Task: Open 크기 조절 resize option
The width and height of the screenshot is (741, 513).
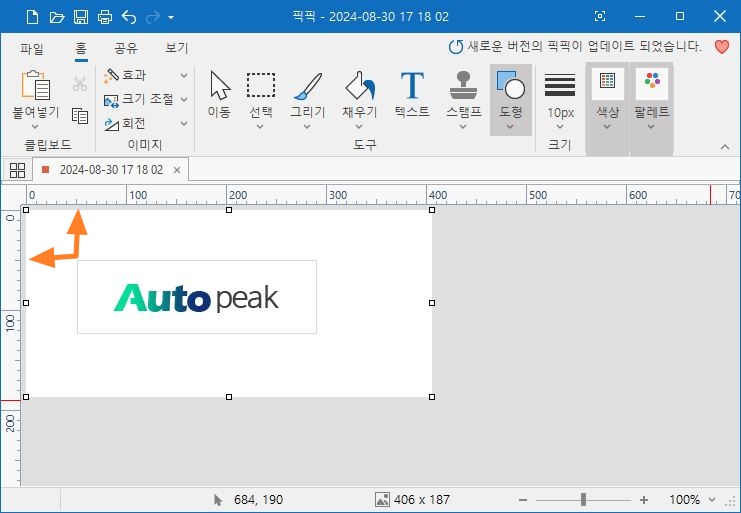Action: (x=138, y=99)
